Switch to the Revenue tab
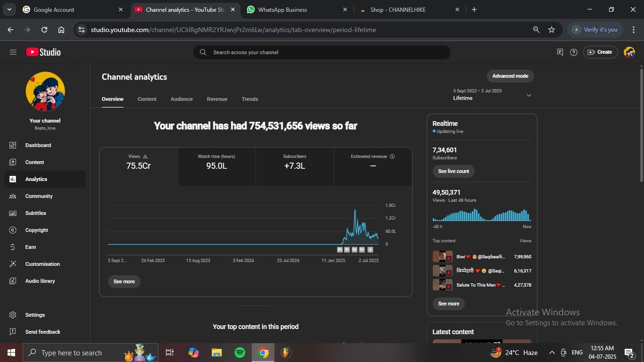Image resolution: width=644 pixels, height=362 pixels. (217, 99)
